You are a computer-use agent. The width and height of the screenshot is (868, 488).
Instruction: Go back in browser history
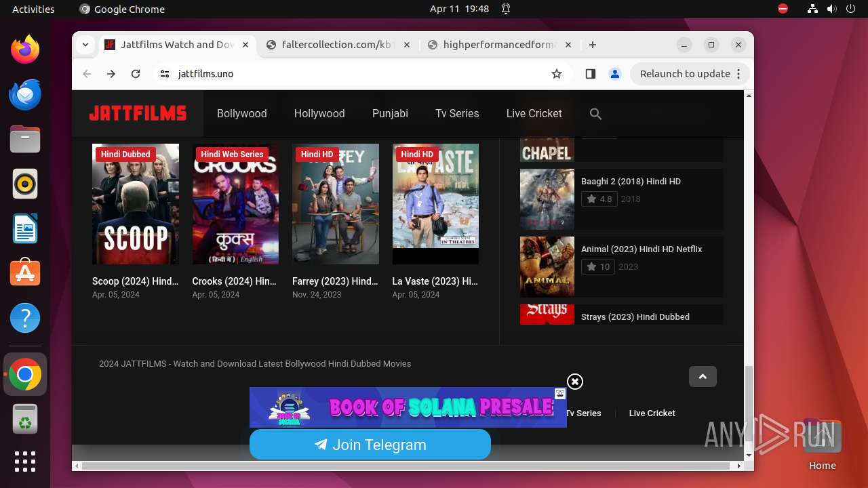pyautogui.click(x=87, y=74)
